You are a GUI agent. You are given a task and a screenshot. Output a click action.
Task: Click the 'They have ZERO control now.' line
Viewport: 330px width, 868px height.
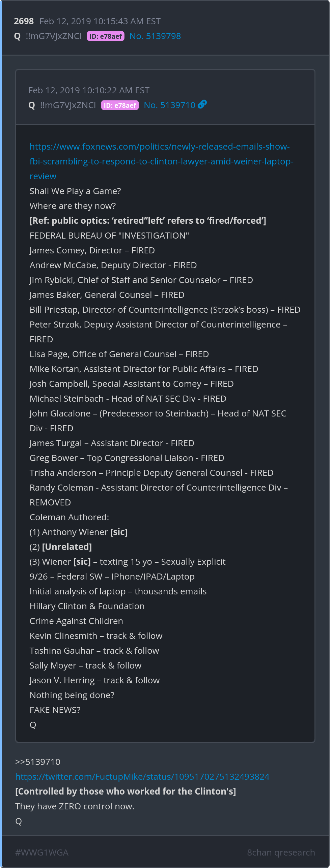click(x=75, y=806)
